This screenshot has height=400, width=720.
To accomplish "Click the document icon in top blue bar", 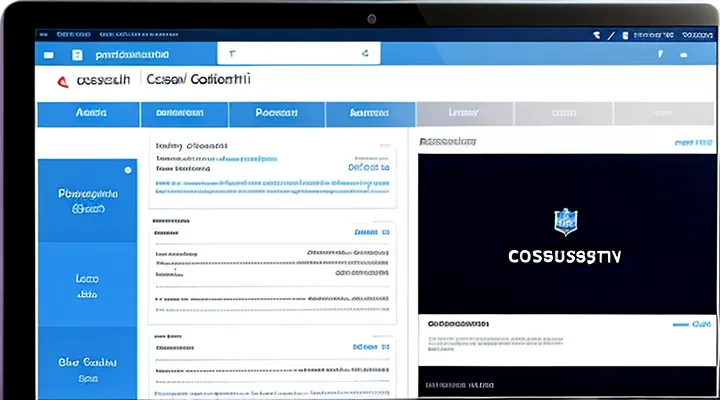I will pos(76,53).
